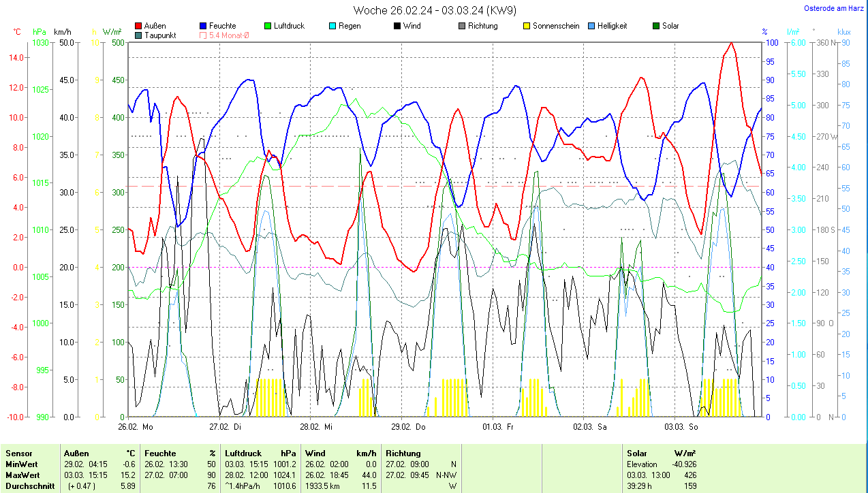Toggle the 5.4 Monat-Ø legend box
This screenshot has height=493, width=868.
203,35
